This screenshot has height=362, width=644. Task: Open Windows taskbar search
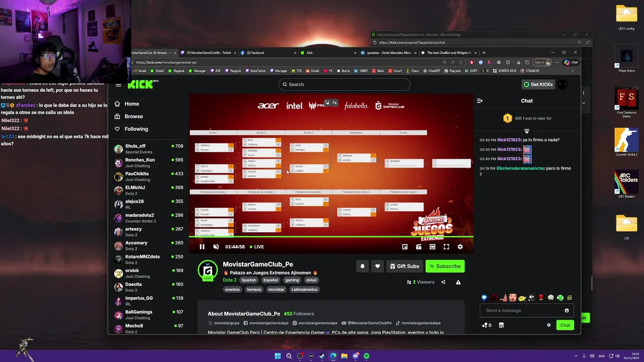(289, 356)
